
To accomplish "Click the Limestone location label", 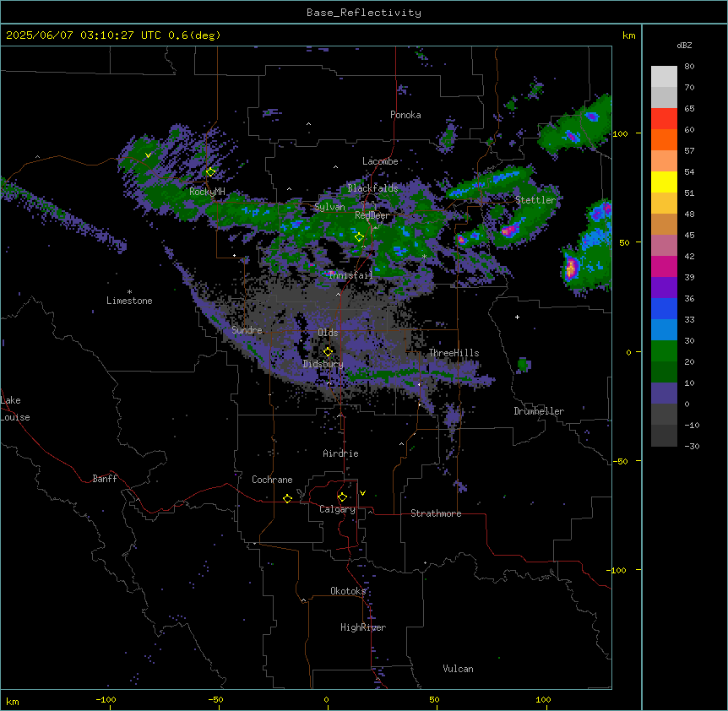I will coord(129,301).
